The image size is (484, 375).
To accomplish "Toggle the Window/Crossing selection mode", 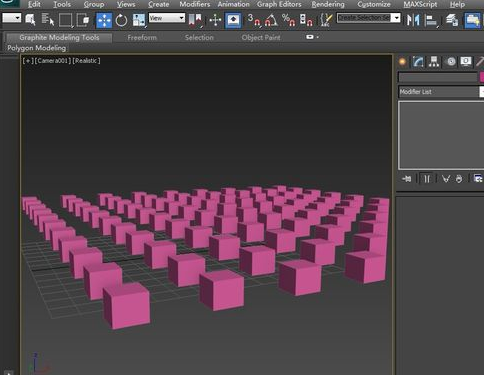I will [83, 20].
